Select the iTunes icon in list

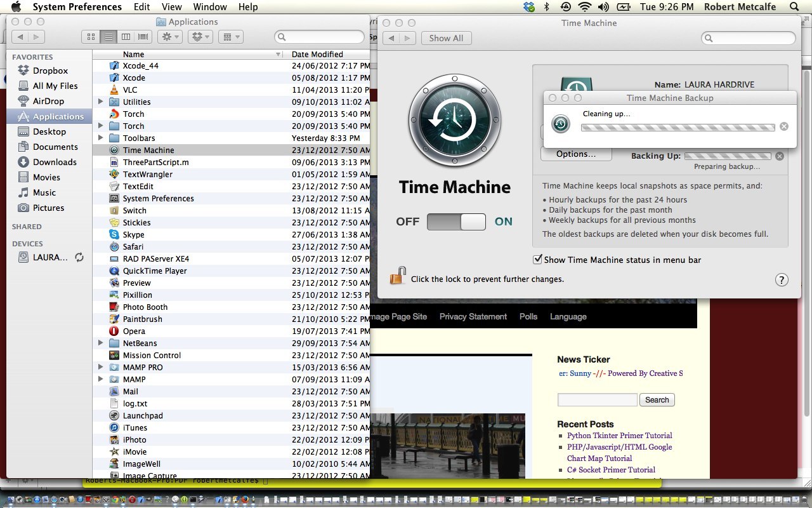click(114, 427)
